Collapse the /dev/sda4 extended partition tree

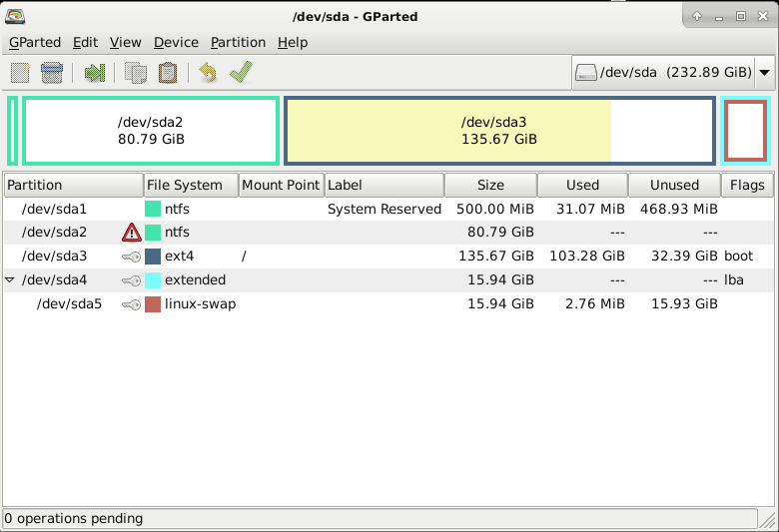pos(9,280)
